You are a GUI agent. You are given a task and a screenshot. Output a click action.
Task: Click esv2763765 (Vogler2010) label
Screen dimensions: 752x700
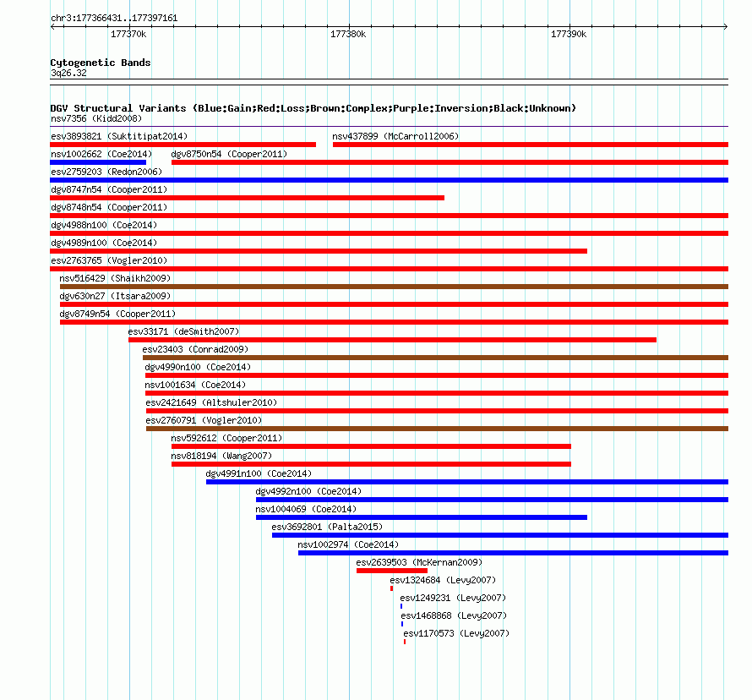pyautogui.click(x=109, y=260)
